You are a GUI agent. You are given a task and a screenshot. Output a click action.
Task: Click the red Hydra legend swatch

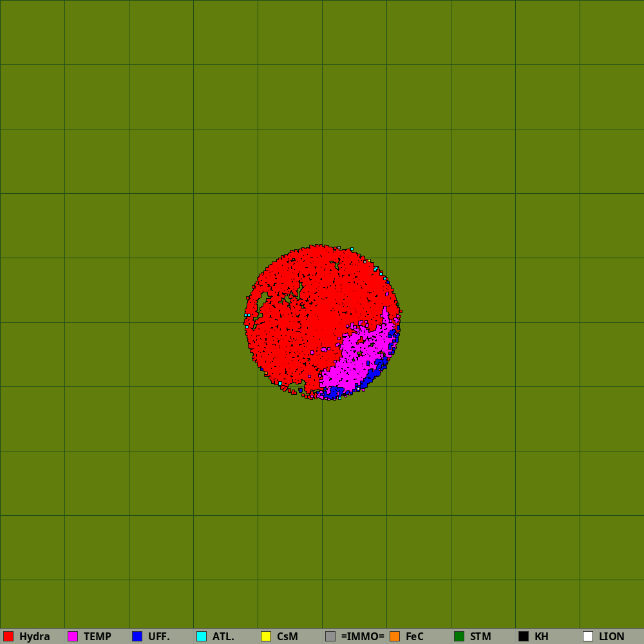pyautogui.click(x=8, y=636)
